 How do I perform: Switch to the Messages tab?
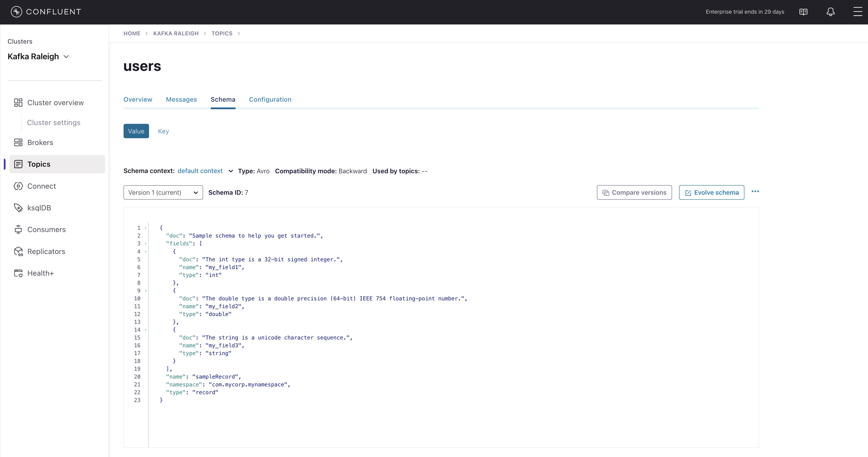pos(181,99)
